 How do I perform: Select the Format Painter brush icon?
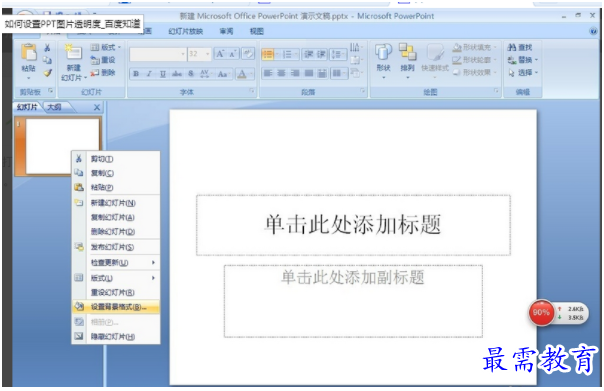47,72
